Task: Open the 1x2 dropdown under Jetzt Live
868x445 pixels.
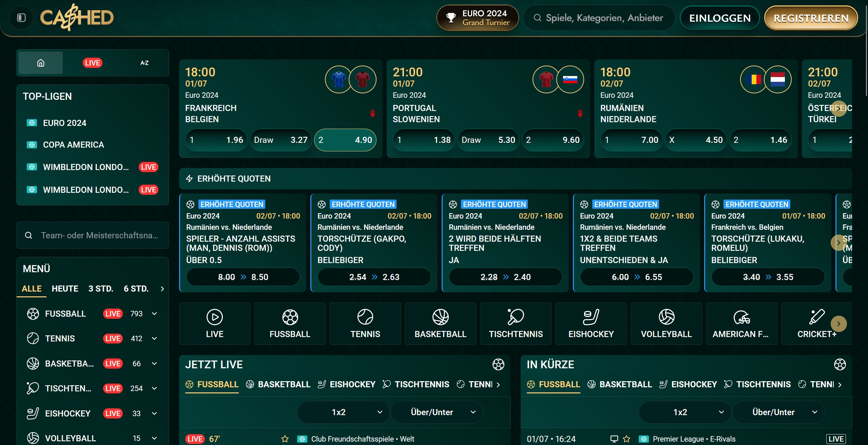Action: (343, 412)
